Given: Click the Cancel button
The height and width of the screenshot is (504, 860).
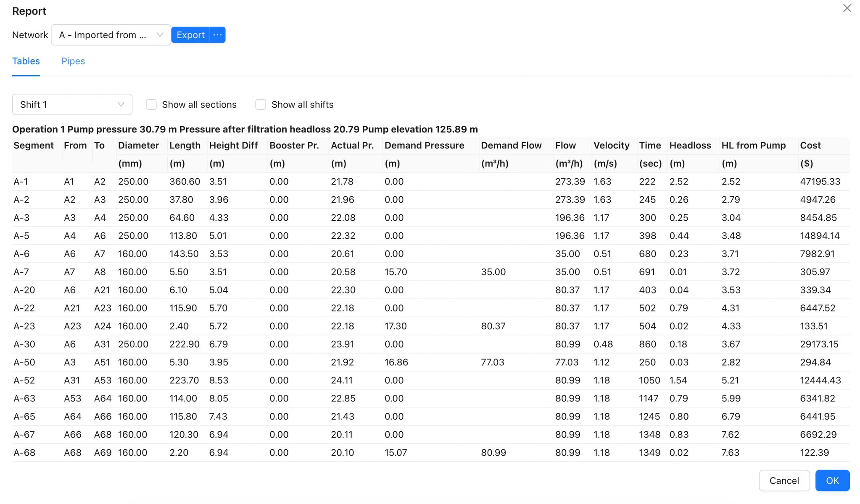Looking at the screenshot, I should [x=784, y=480].
